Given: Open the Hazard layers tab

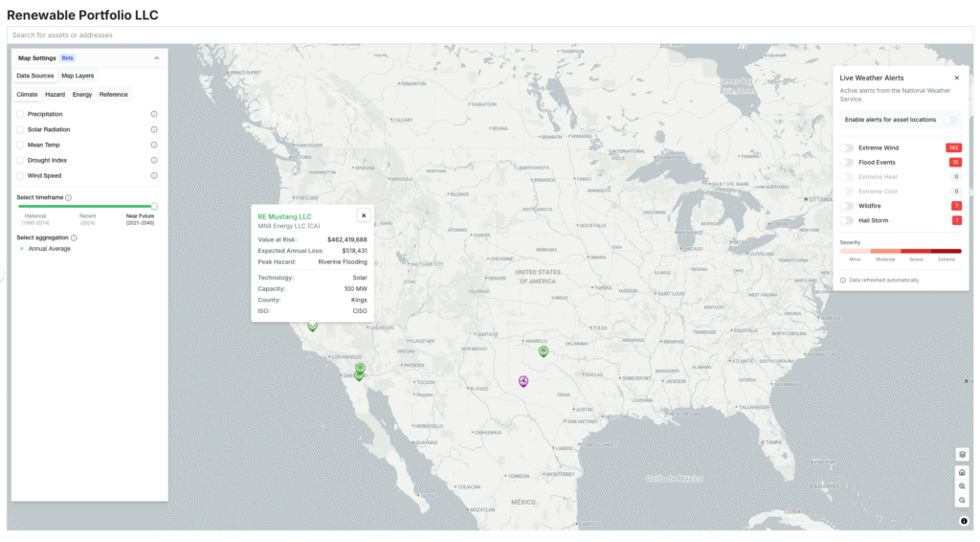Looking at the screenshot, I should 55,95.
